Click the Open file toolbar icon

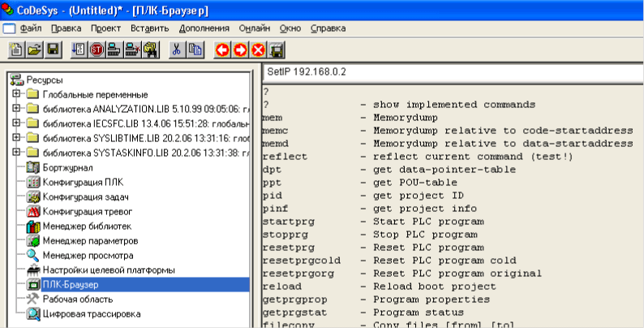pyautogui.click(x=35, y=50)
